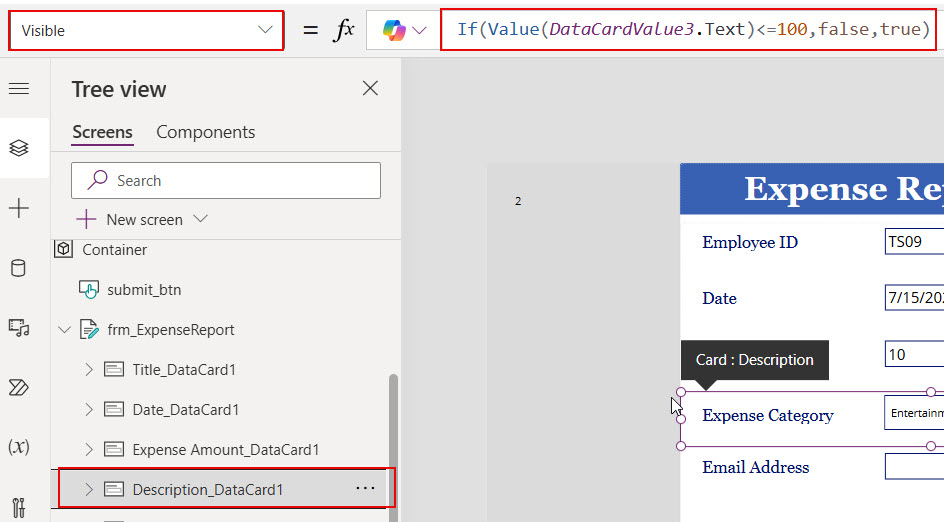Viewport: 944px width, 522px height.
Task: Expand the Expense Amount_DataCard1 node
Action: 88,450
